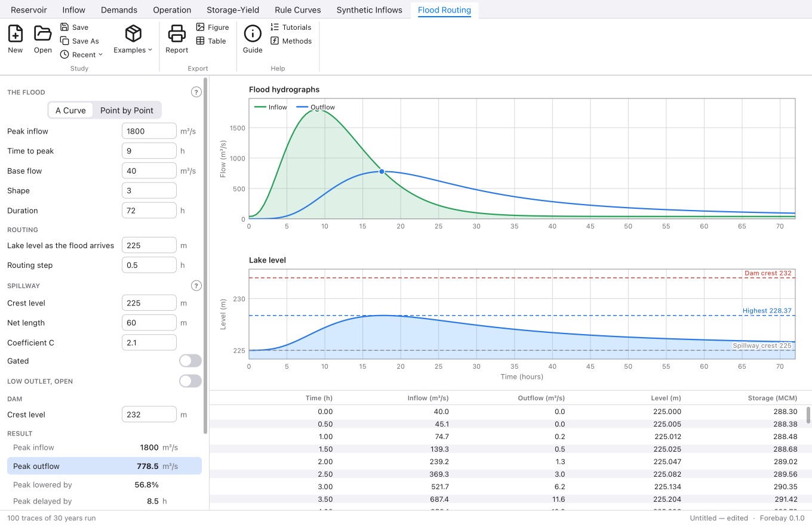
Task: Click the results table vertical scrollbar
Action: tap(808, 415)
